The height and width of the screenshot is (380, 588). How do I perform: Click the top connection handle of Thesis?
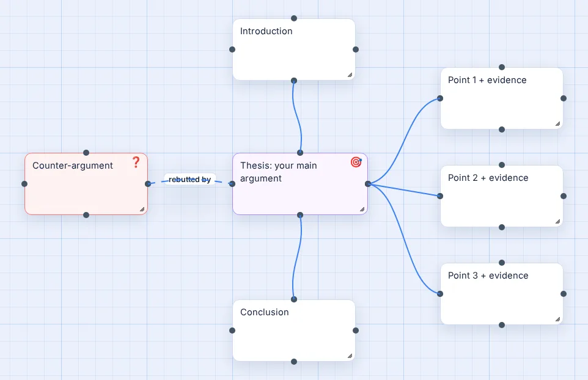[300, 153]
